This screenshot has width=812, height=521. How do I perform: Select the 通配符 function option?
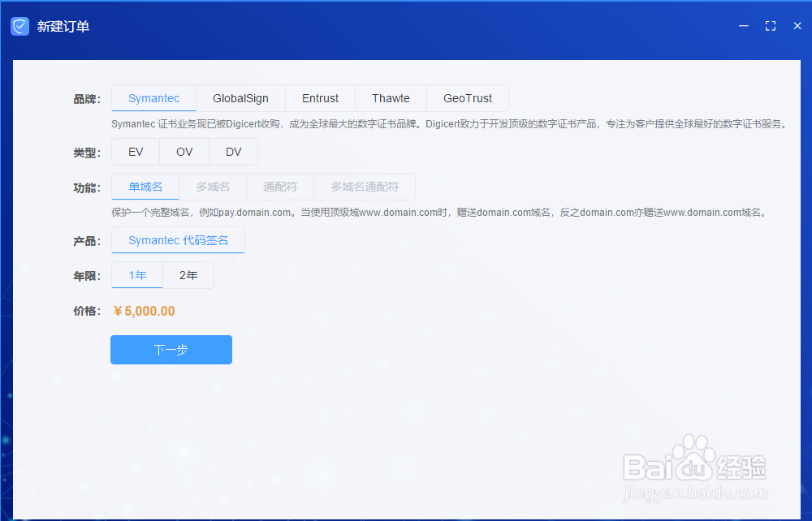[280, 187]
